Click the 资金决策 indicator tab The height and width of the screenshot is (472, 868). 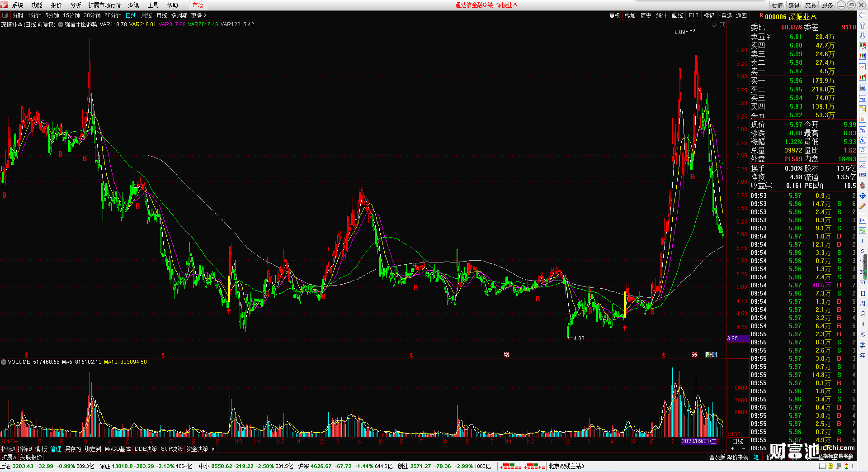[x=197, y=449]
